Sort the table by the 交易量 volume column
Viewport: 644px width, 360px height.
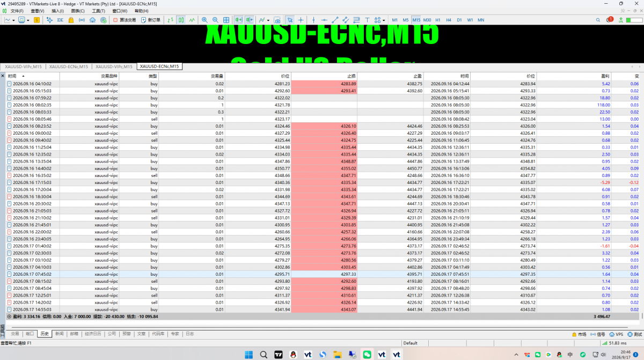pos(192,76)
